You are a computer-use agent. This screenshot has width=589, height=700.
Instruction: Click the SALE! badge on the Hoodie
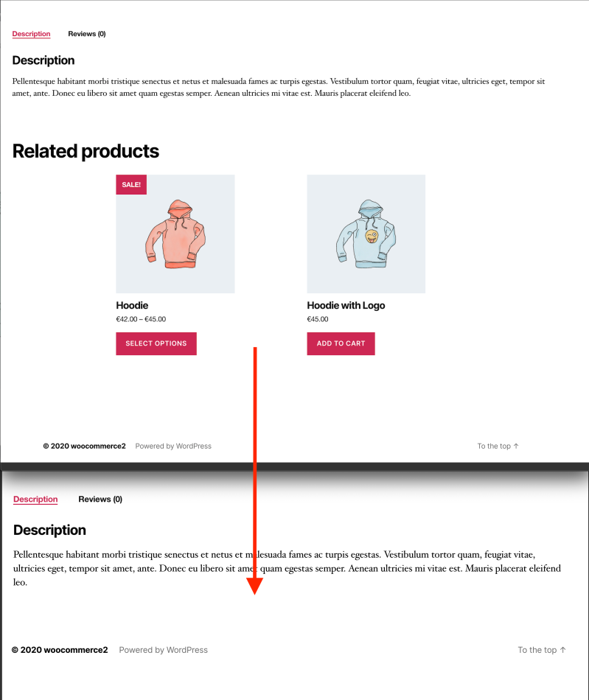click(131, 184)
